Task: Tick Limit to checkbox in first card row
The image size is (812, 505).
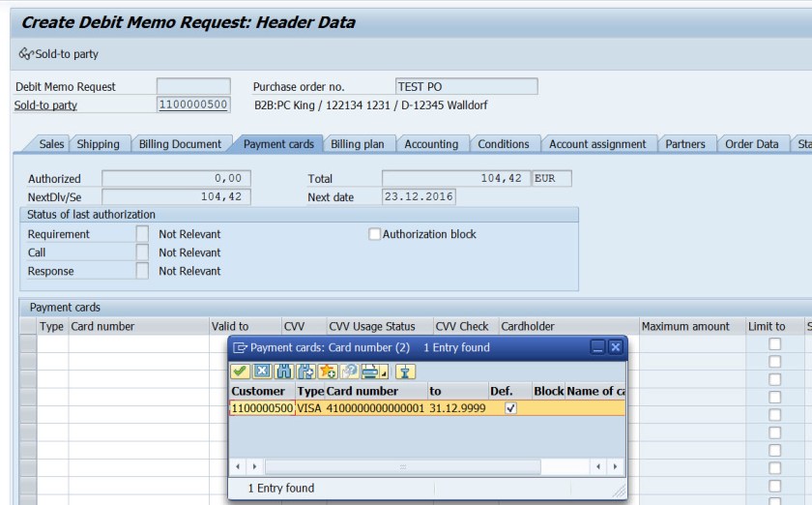Action: (774, 343)
